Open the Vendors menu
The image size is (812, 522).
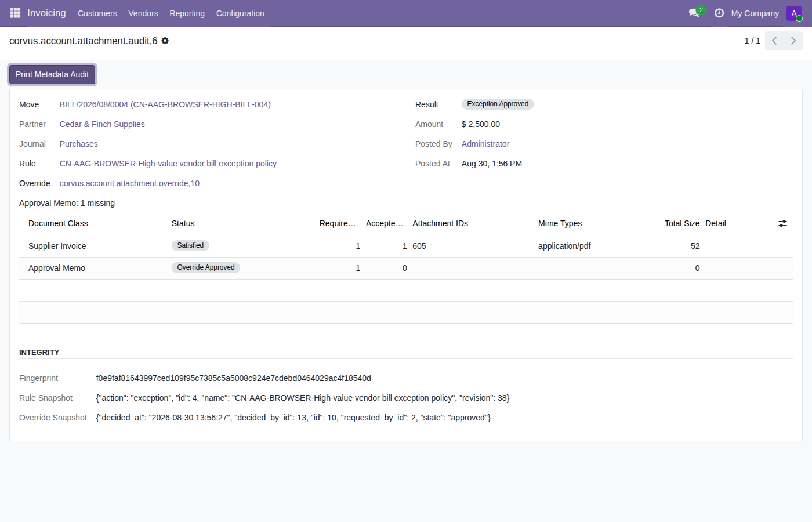tap(143, 13)
